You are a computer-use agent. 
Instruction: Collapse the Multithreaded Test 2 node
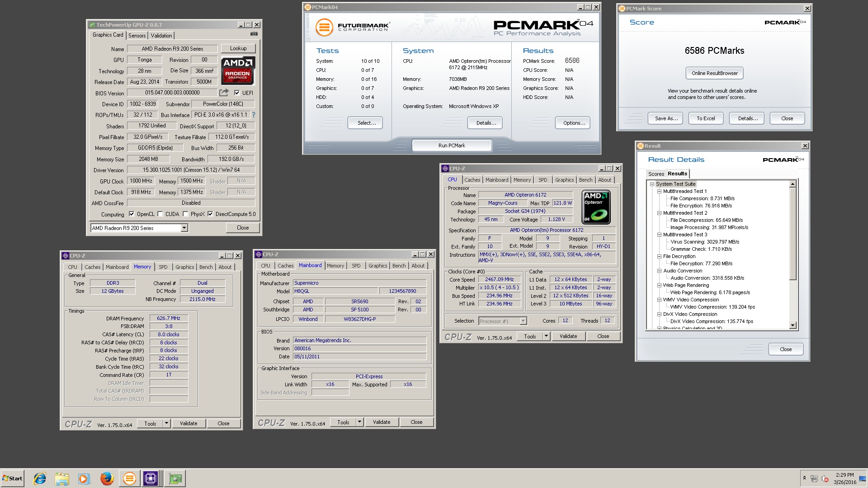tap(659, 213)
